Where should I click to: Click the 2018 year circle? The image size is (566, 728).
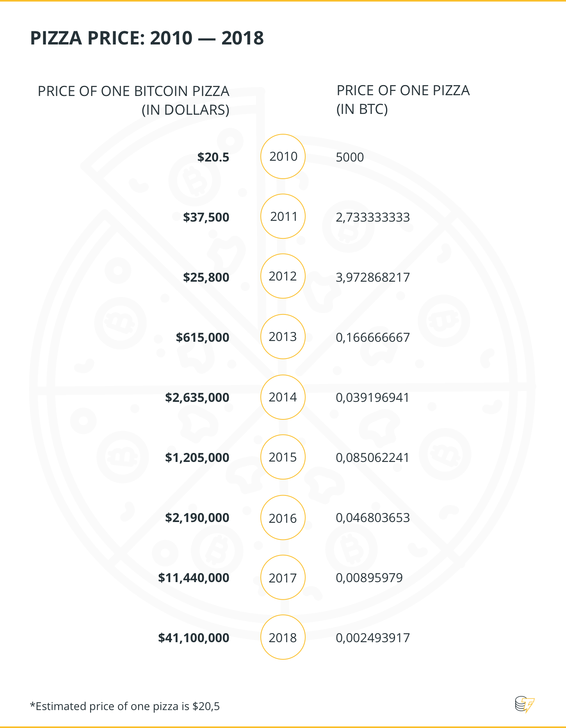283,637
